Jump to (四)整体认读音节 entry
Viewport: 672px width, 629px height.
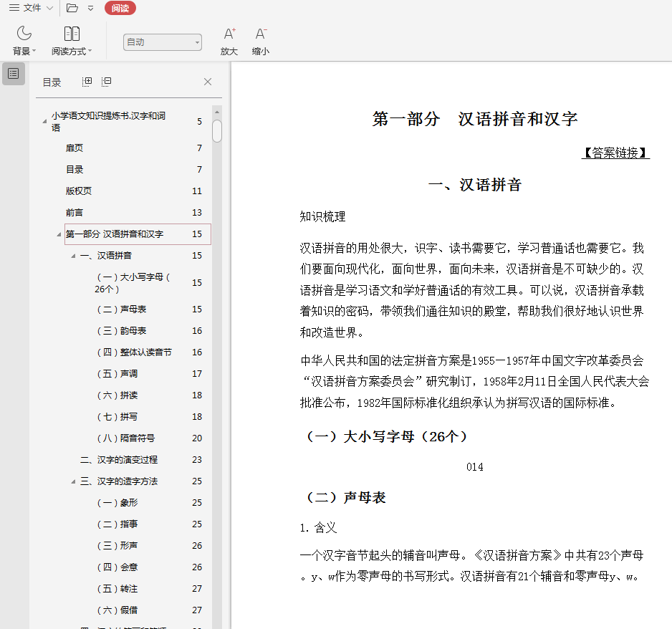coord(134,352)
